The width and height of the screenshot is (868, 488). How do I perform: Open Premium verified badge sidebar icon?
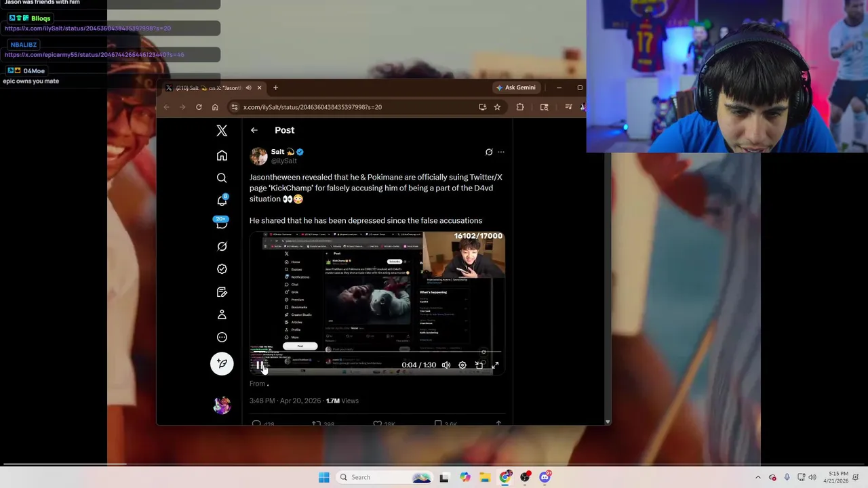tap(222, 269)
